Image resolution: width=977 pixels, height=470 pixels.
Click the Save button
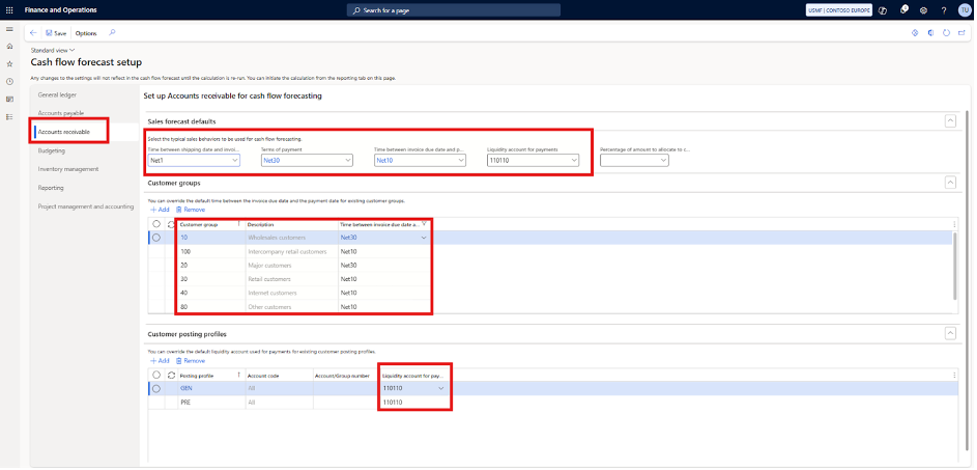56,33
